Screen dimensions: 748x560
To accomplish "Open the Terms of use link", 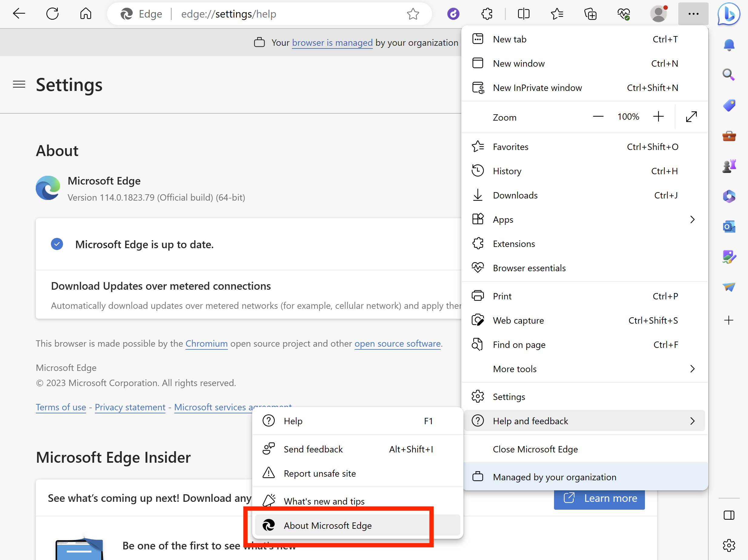I will 61,407.
